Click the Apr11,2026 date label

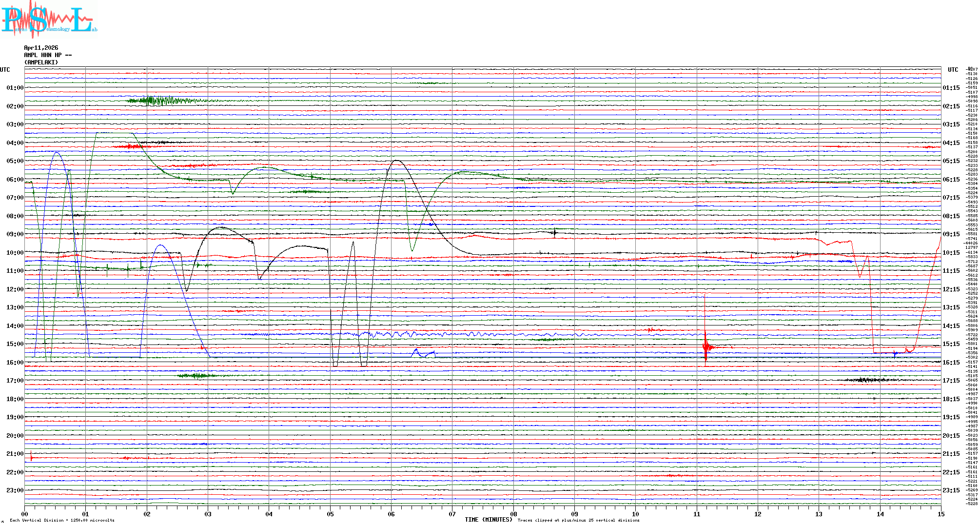pos(41,48)
